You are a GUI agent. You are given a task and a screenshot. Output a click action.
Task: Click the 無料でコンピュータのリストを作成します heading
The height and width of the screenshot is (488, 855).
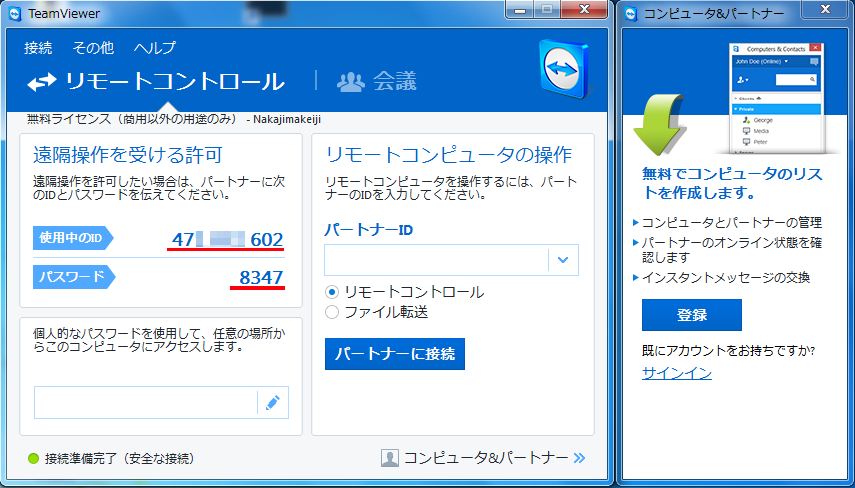[732, 184]
